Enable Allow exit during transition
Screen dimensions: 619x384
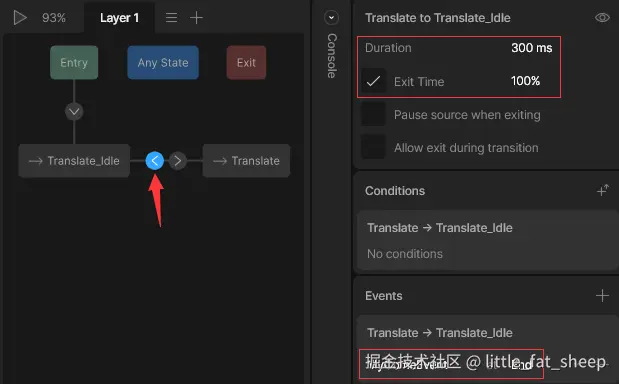click(x=373, y=147)
